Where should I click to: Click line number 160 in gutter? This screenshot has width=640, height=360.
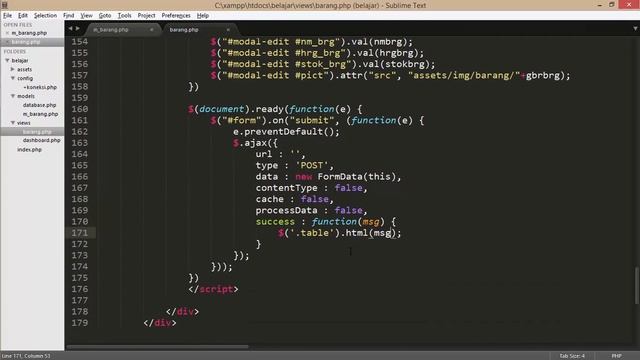coord(80,109)
